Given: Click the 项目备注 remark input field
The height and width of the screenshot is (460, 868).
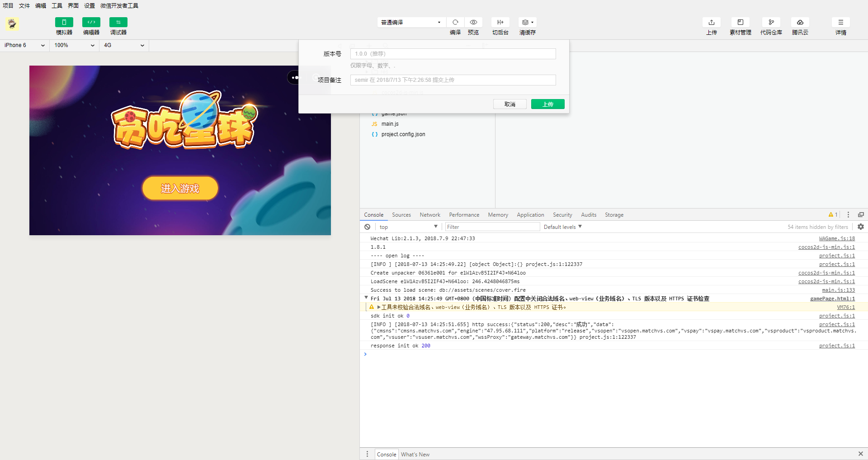Looking at the screenshot, I should pos(453,80).
